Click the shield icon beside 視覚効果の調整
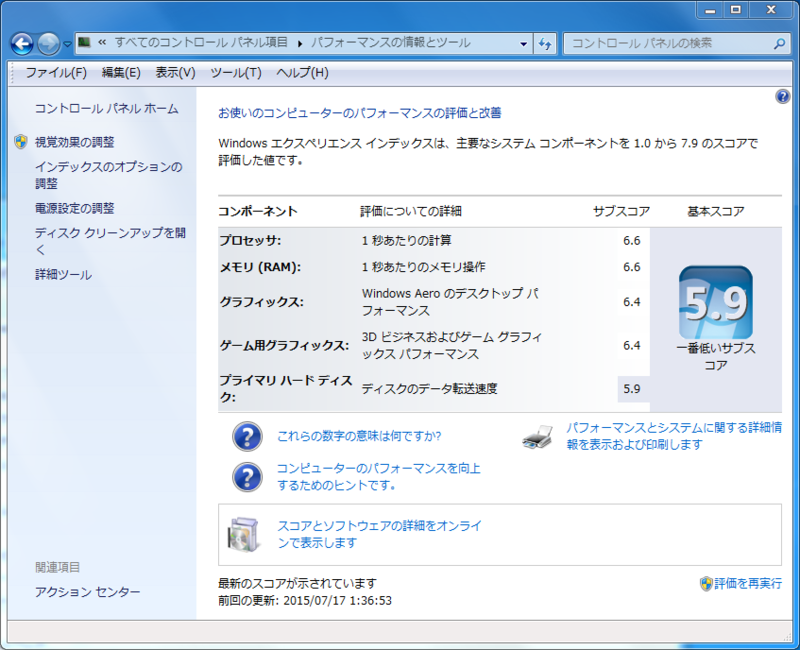Viewport: 800px width, 650px height. click(x=21, y=142)
